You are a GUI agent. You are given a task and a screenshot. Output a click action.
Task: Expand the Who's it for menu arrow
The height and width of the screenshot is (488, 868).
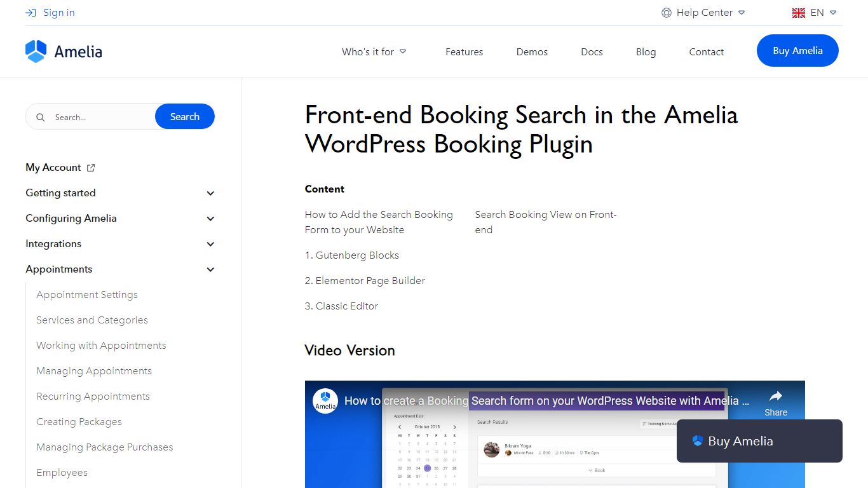[x=403, y=52]
